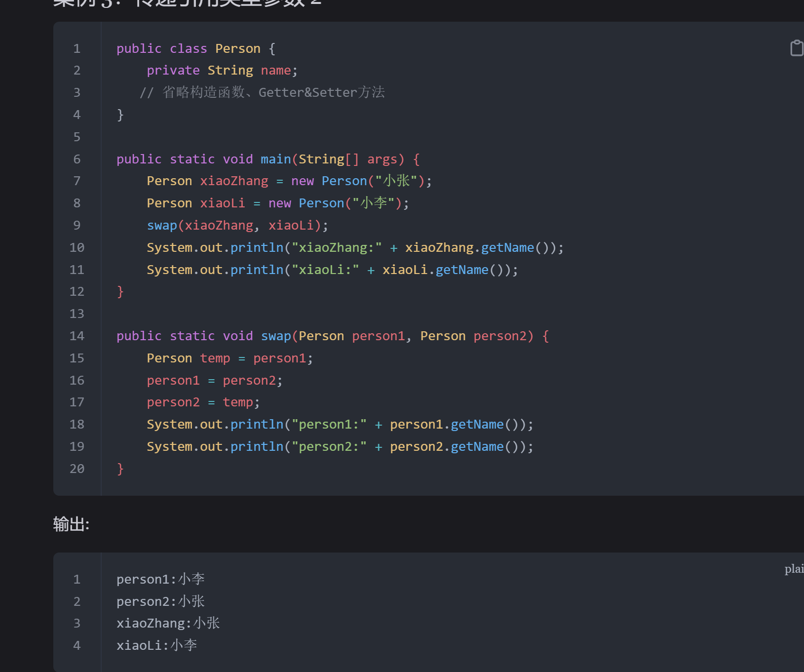Click the output line 'xiaoLi:小李'

click(x=157, y=645)
